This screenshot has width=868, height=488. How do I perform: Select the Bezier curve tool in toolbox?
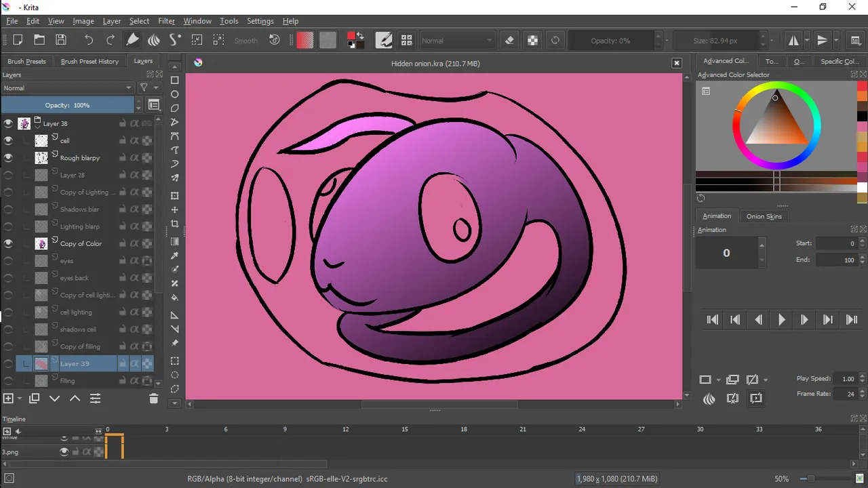175,136
